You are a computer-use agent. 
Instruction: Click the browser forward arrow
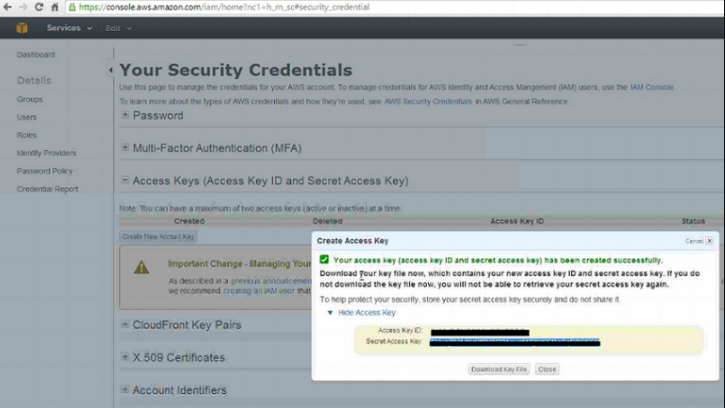tap(25, 7)
